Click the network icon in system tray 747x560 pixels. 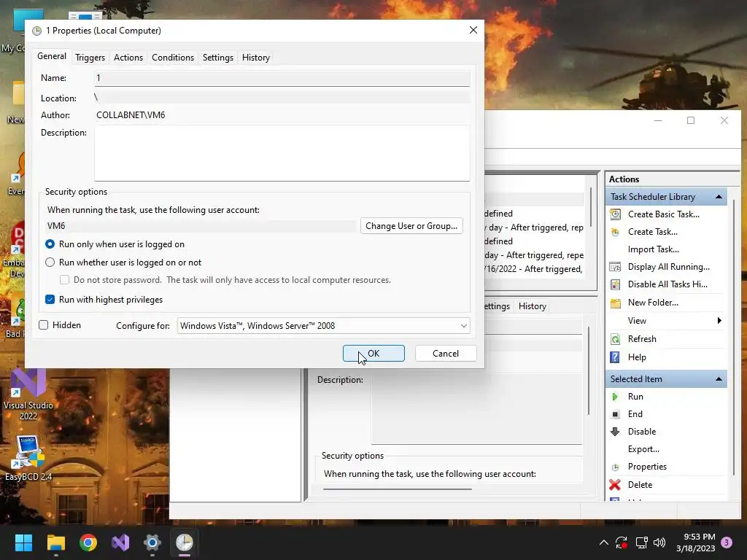tap(641, 542)
